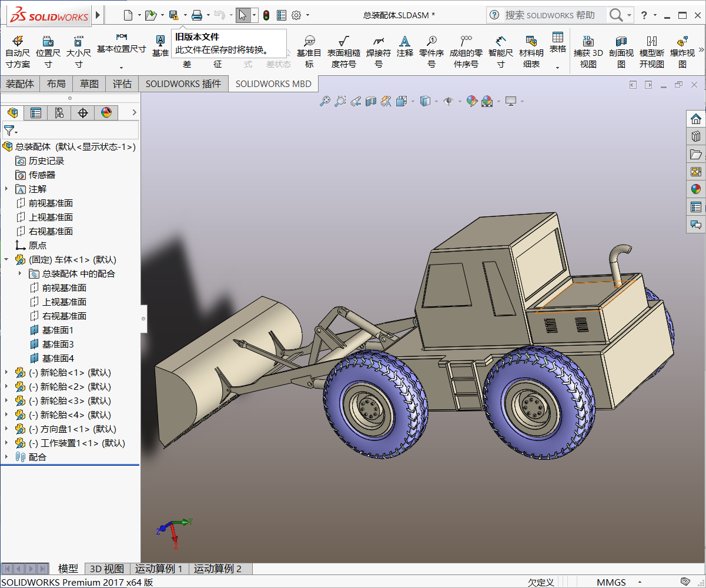
Task: Expand the 注解 tree node
Action: 6,189
